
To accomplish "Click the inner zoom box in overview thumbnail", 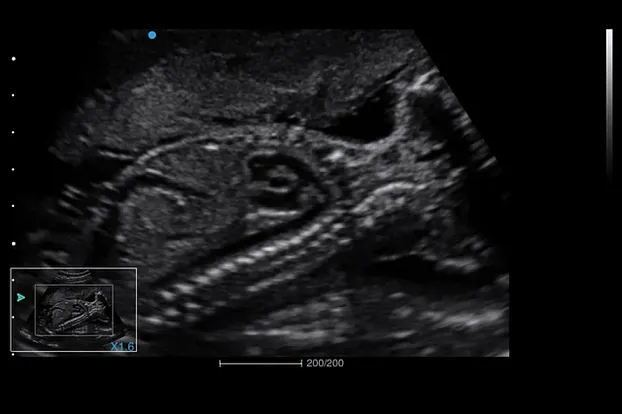I will [76, 310].
